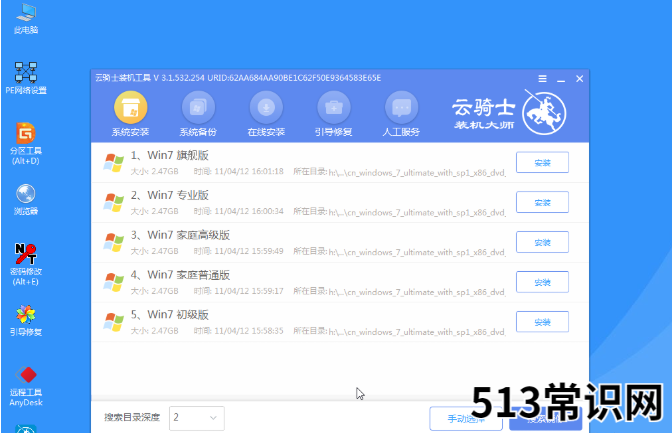The width and height of the screenshot is (672, 433).
Task: Close the 云骑士装机工具 window
Action: (579, 78)
